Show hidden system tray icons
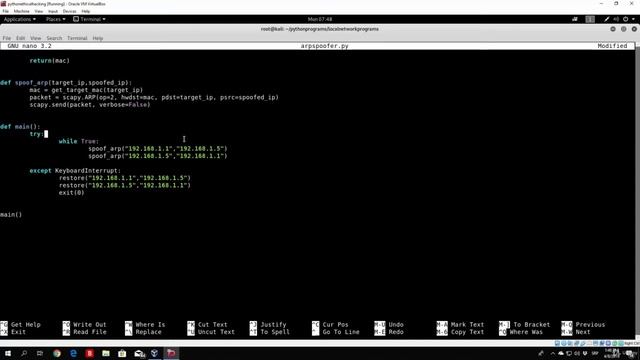Screen dimensions: 640x360 click(x=553, y=353)
